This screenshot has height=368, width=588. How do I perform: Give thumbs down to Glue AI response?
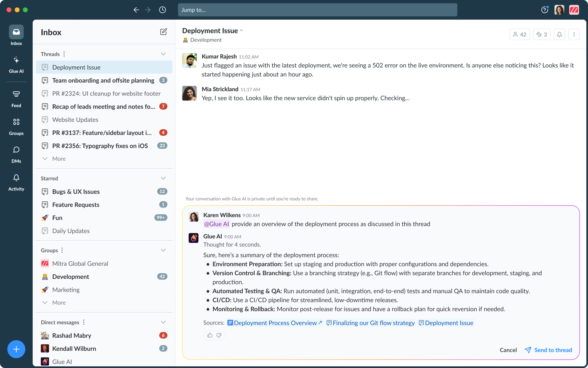click(219, 335)
